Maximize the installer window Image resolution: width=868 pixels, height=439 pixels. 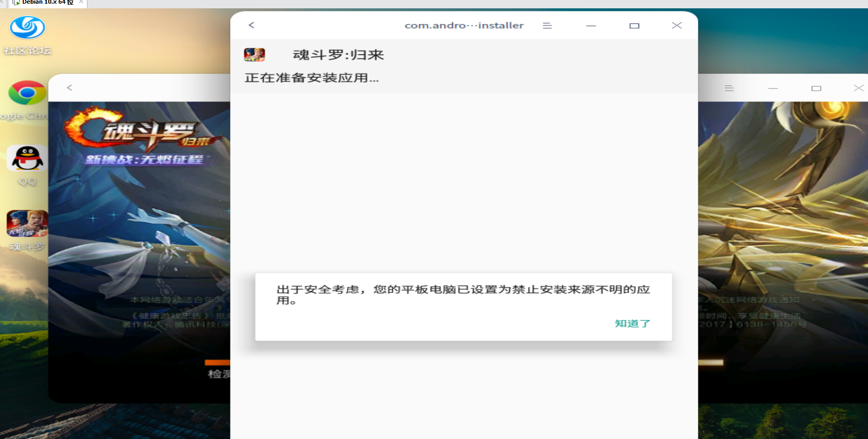click(x=634, y=26)
